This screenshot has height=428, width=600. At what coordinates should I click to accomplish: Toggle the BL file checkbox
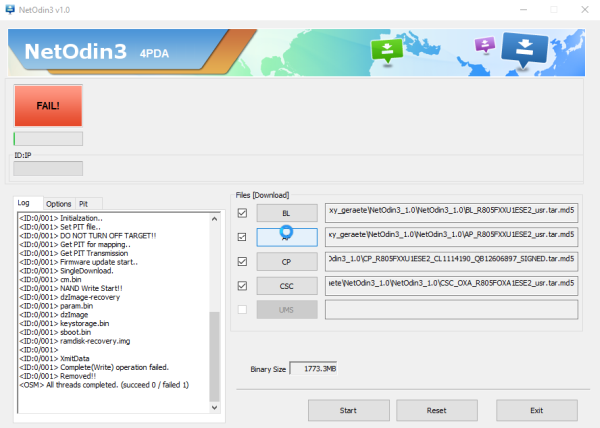tap(242, 213)
